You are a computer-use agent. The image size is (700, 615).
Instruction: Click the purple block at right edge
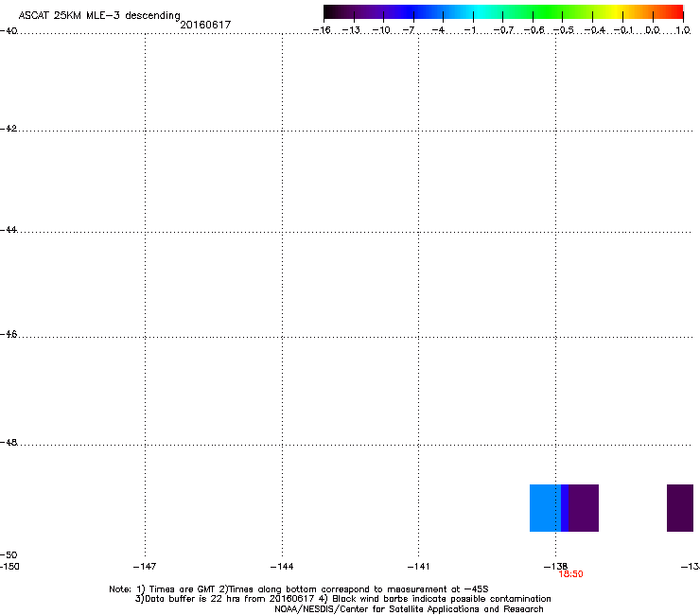(x=680, y=508)
